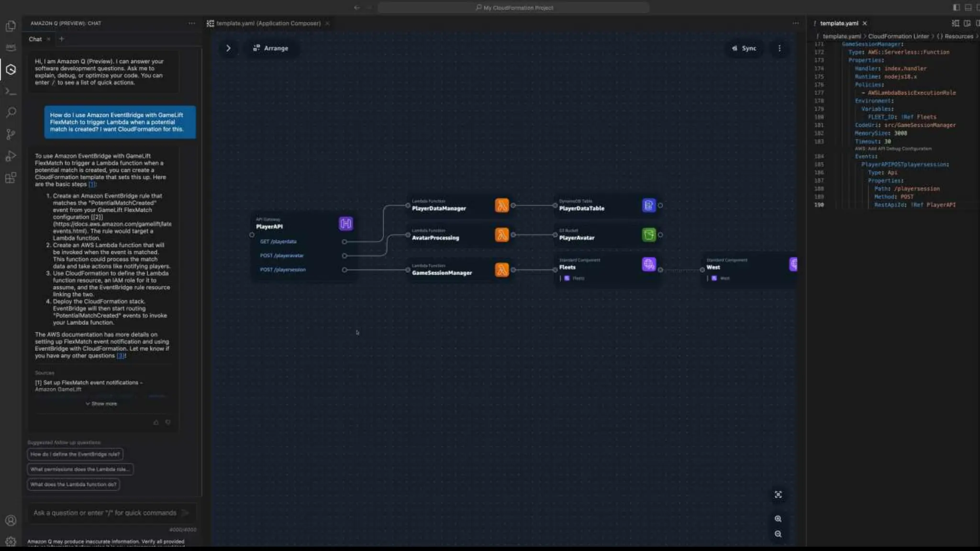Screen dimensions: 980x551
Task: Click the Sync button
Action: 744,48
